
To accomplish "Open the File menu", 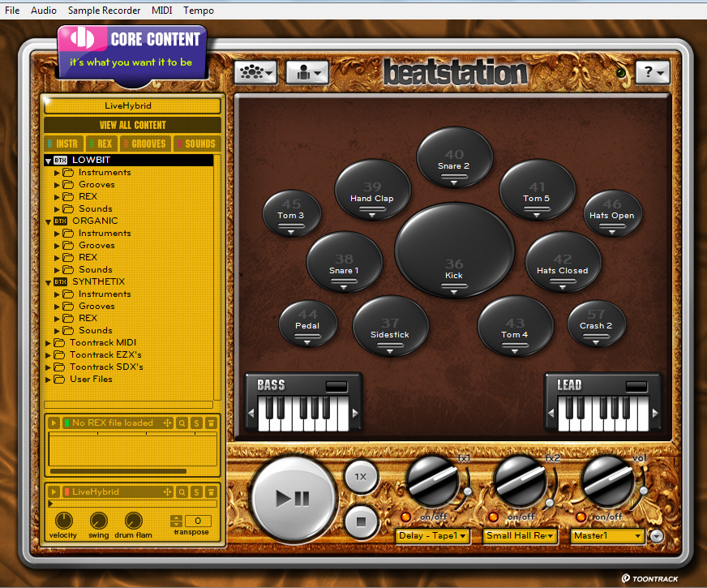I will pyautogui.click(x=12, y=10).
